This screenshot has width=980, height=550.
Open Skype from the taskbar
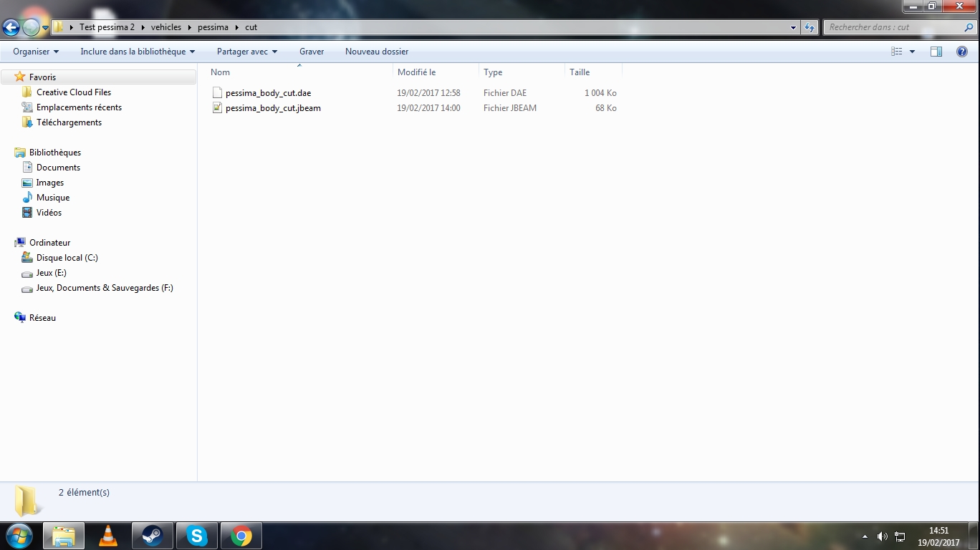click(197, 536)
